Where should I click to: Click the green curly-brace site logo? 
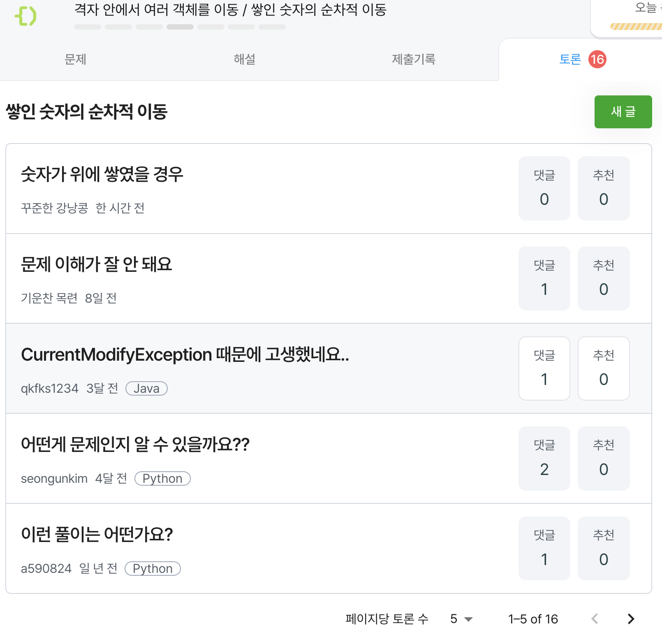coord(25,16)
